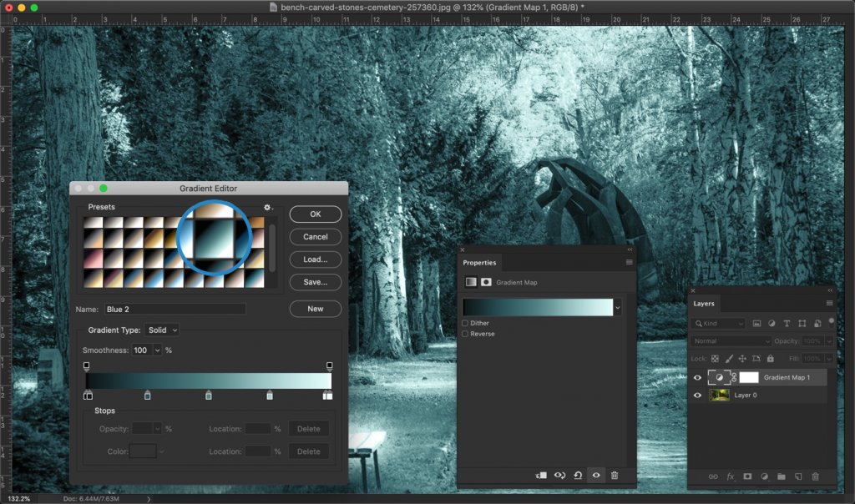This screenshot has width=855, height=504.
Task: Open the Gradient Editor preset options gear menu
Action: coord(267,206)
